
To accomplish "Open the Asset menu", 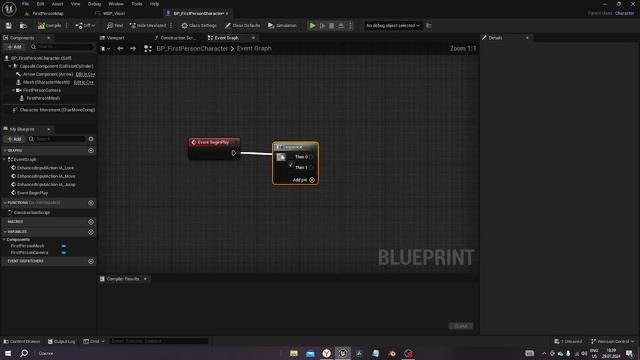I will 58,4.
